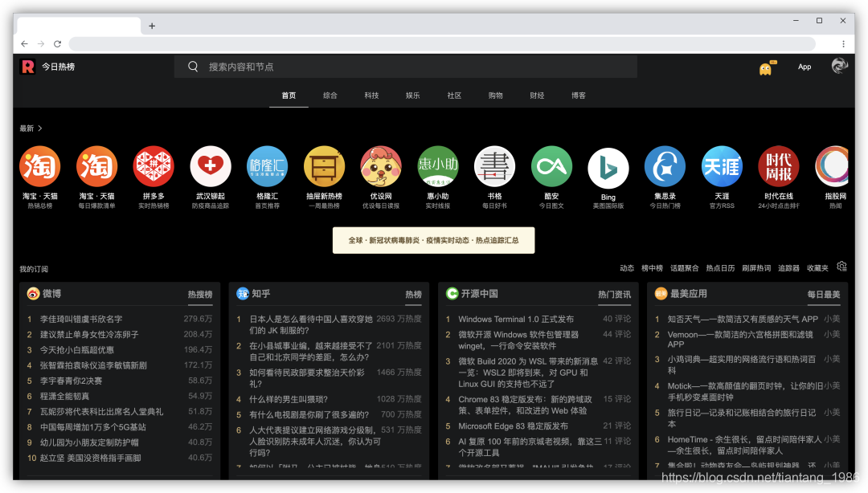Switch to the 首页 tab
The height and width of the screenshot is (493, 868).
pos(289,96)
